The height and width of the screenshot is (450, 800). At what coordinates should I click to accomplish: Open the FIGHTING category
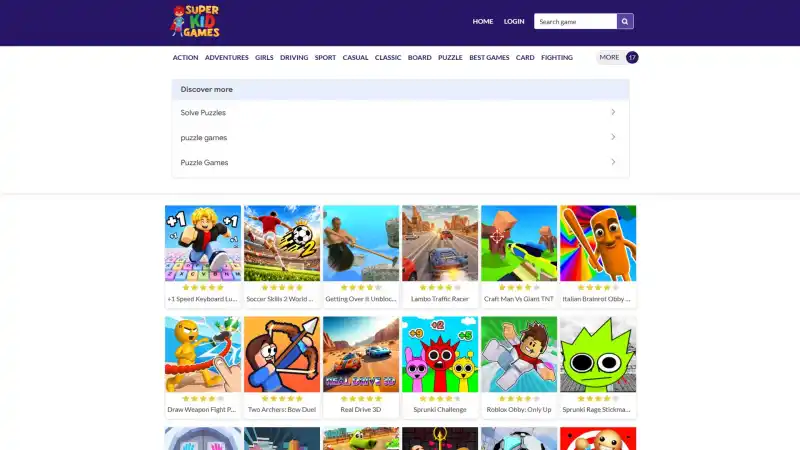(x=557, y=58)
